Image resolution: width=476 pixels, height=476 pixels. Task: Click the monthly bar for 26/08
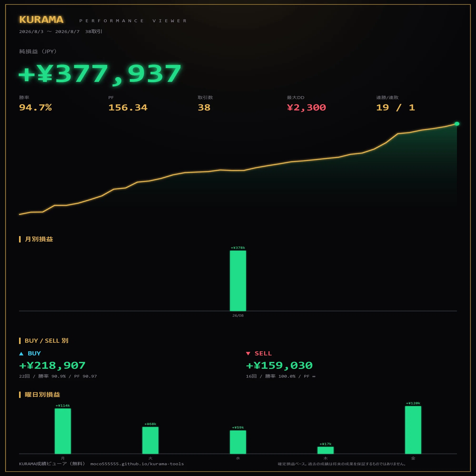[x=238, y=281]
